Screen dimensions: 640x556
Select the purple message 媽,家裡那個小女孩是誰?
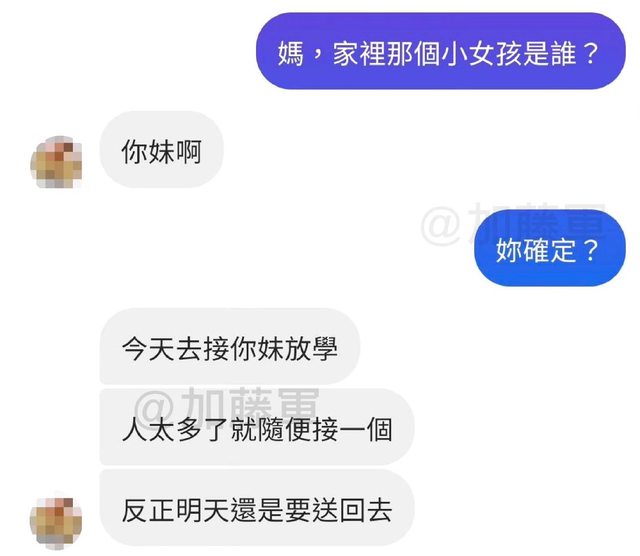(x=440, y=51)
